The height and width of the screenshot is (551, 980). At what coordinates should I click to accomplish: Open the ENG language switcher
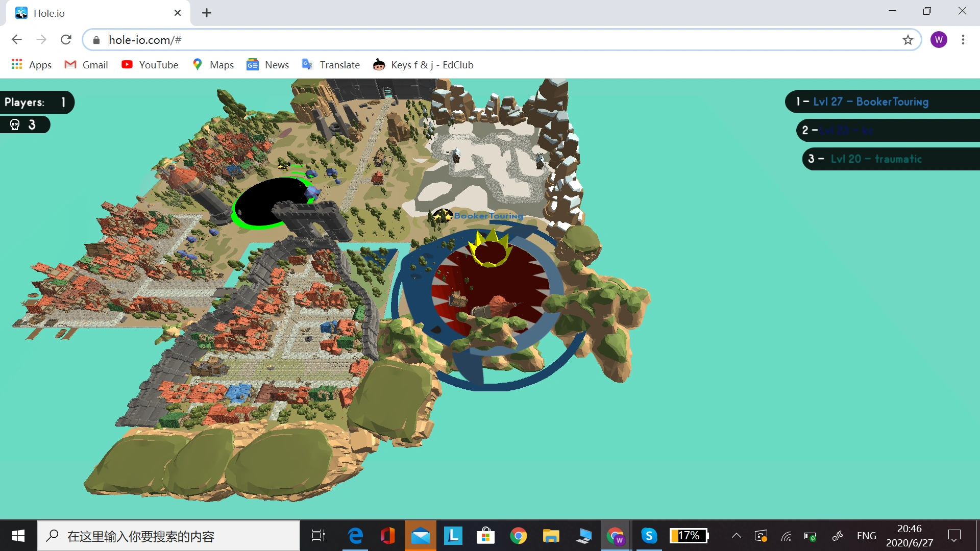click(867, 536)
